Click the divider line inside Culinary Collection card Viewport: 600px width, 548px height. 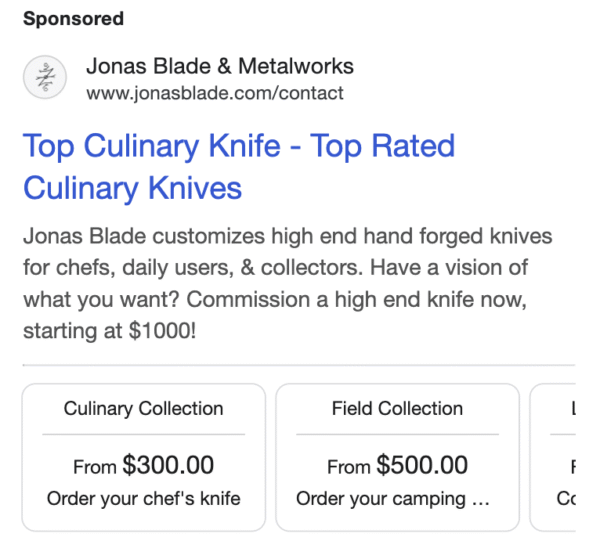point(143,434)
